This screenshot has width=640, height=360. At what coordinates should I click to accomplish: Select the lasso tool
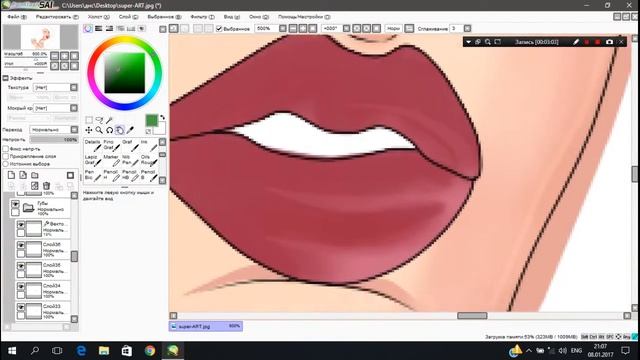click(x=99, y=120)
